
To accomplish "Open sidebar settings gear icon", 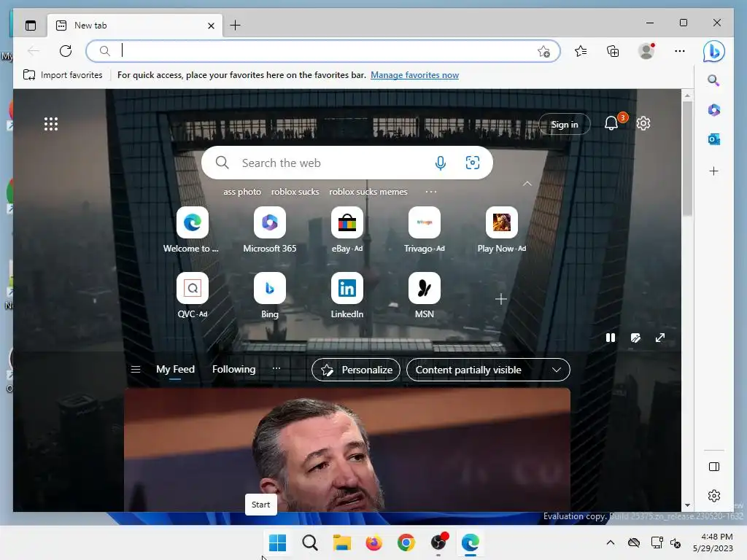I will point(713,496).
